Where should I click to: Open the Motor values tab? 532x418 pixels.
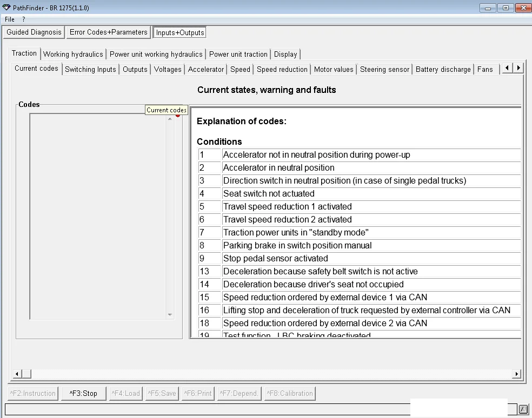334,69
